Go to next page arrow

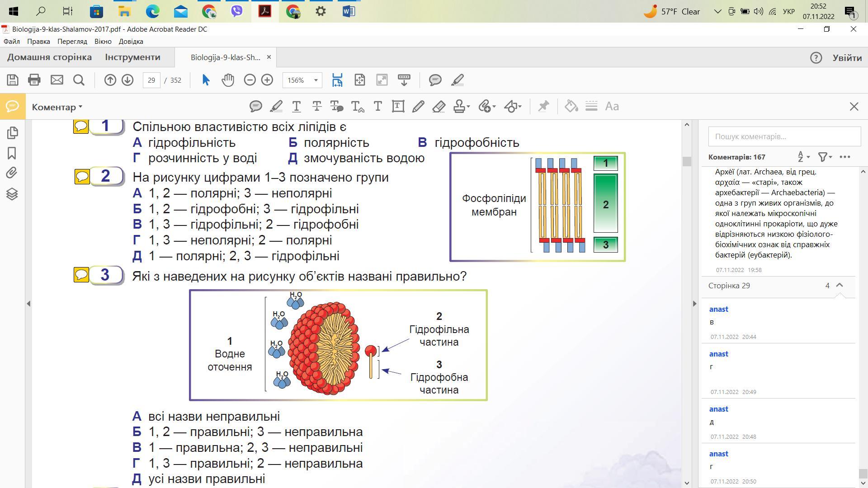point(127,80)
